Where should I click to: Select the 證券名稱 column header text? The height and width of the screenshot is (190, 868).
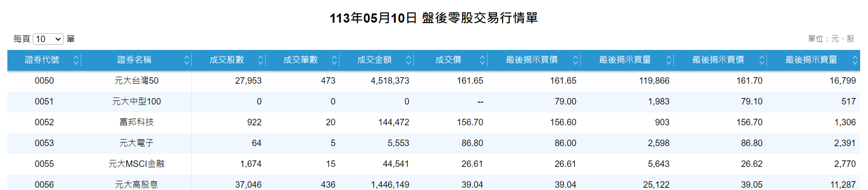134,60
